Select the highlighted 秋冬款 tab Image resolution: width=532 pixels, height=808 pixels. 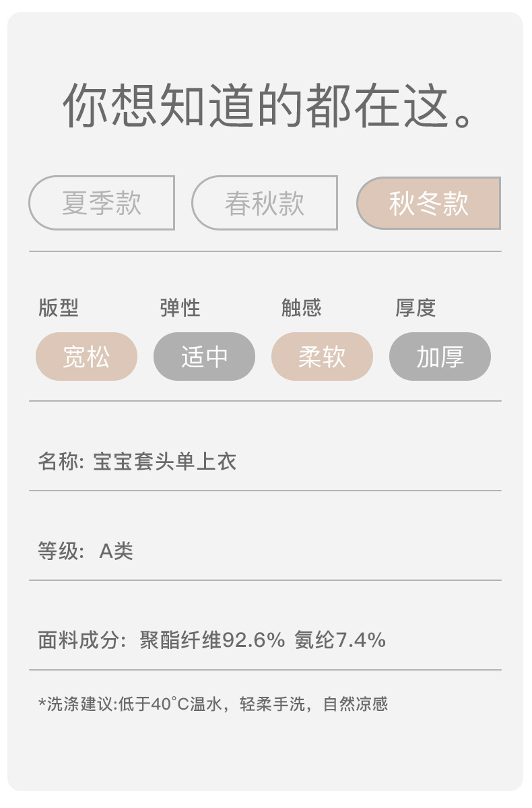point(429,203)
